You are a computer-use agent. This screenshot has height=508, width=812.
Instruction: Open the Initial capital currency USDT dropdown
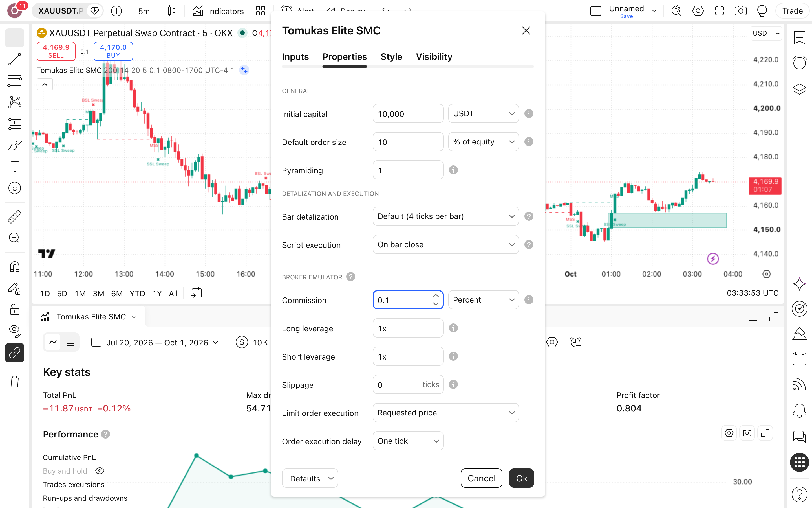484,113
